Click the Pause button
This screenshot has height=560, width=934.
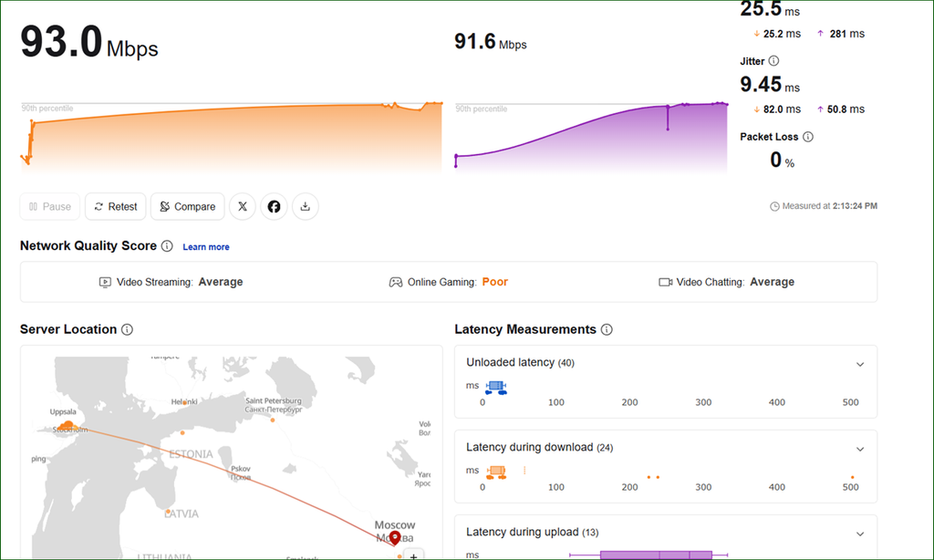coord(50,207)
